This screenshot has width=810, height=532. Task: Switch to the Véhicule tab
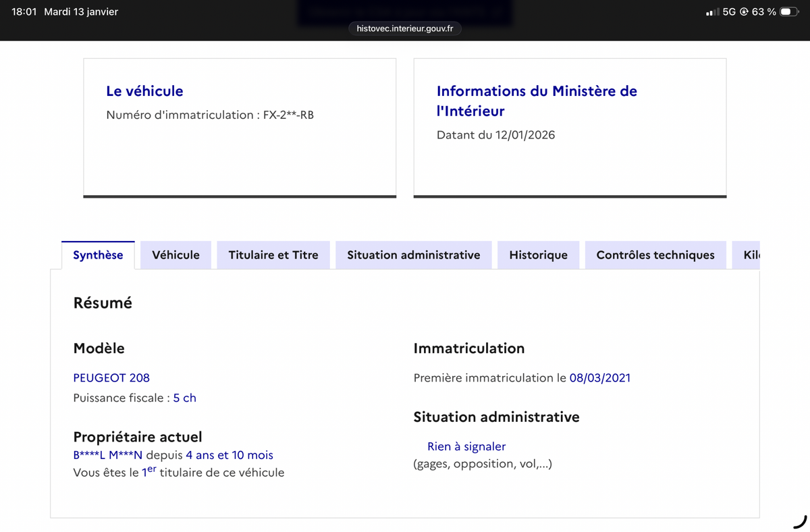175,255
